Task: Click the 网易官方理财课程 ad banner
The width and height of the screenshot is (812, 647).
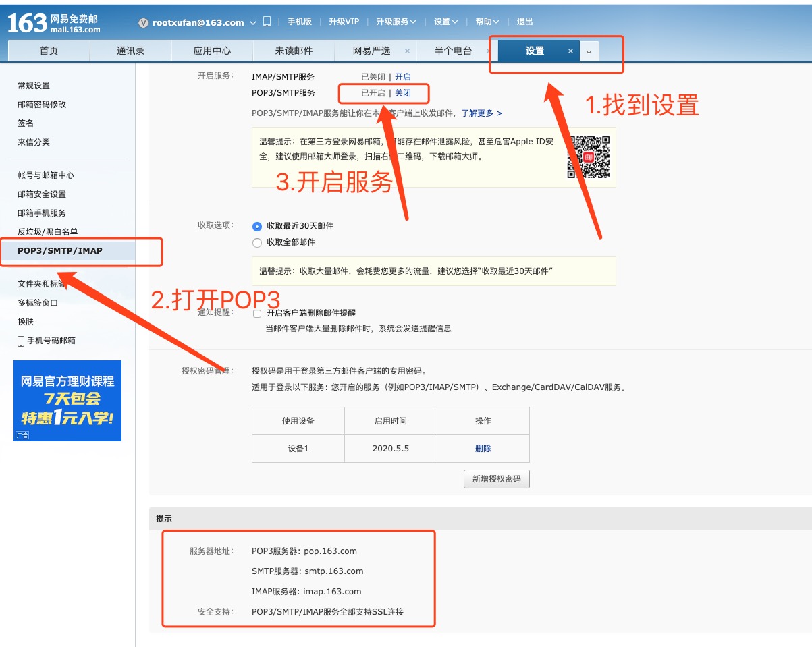Action: point(67,401)
